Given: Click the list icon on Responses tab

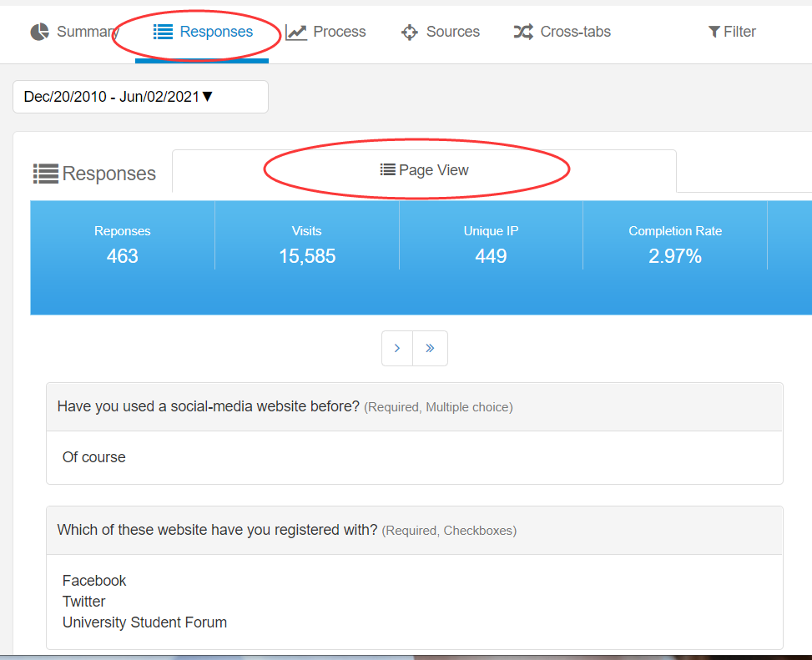Looking at the screenshot, I should 163,32.
